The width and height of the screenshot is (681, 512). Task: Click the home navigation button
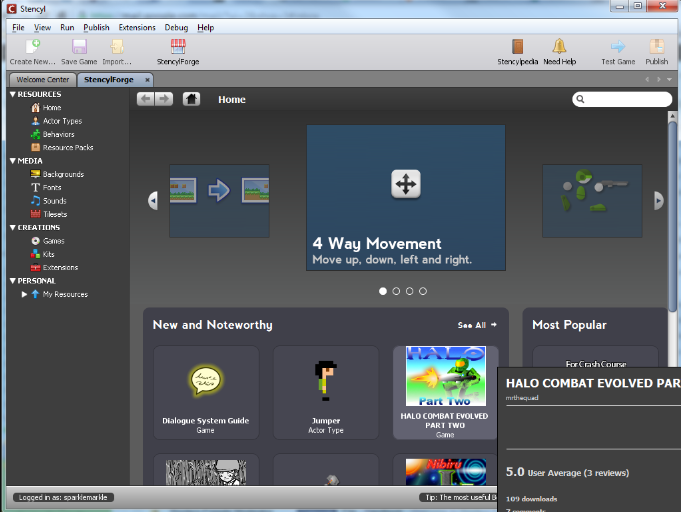(191, 99)
